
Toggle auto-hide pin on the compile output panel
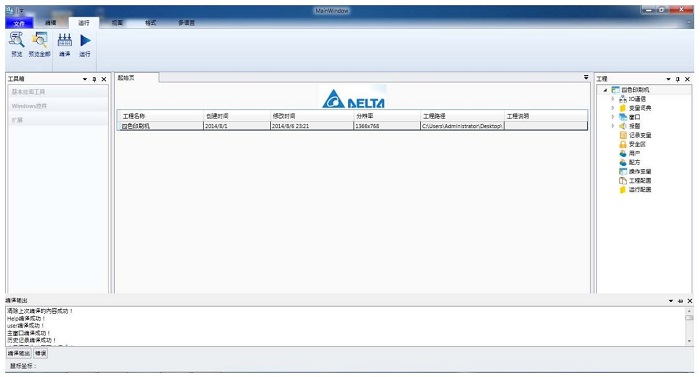(680, 301)
